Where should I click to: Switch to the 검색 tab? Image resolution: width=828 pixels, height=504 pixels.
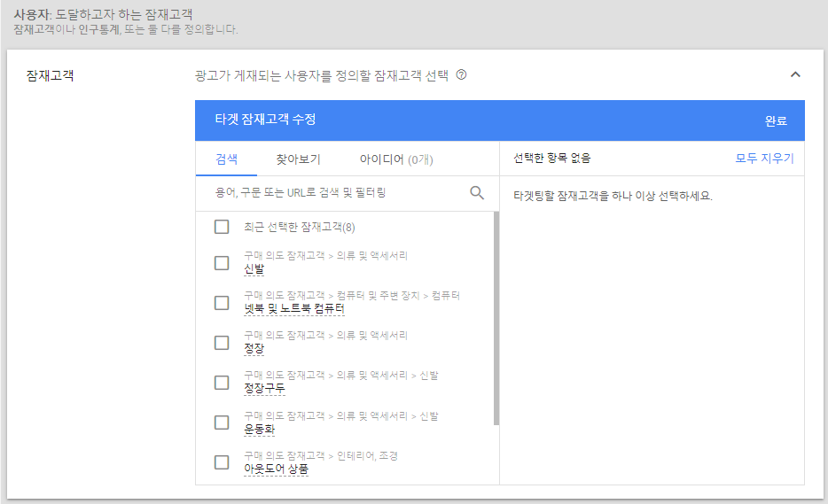[227, 159]
